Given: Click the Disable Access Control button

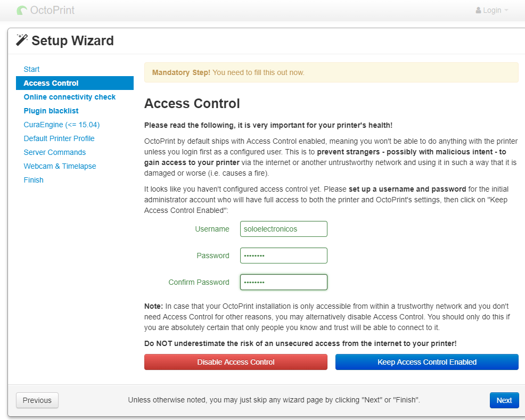Looking at the screenshot, I should [235, 361].
